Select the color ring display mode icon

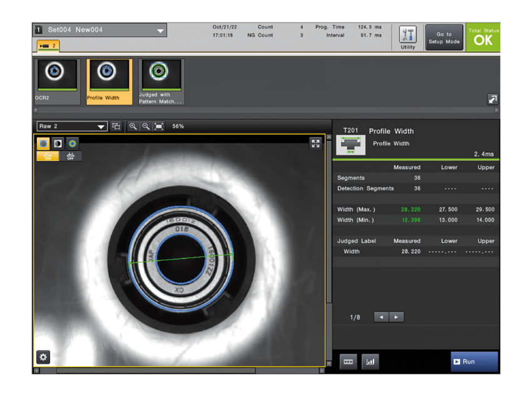pos(72,143)
